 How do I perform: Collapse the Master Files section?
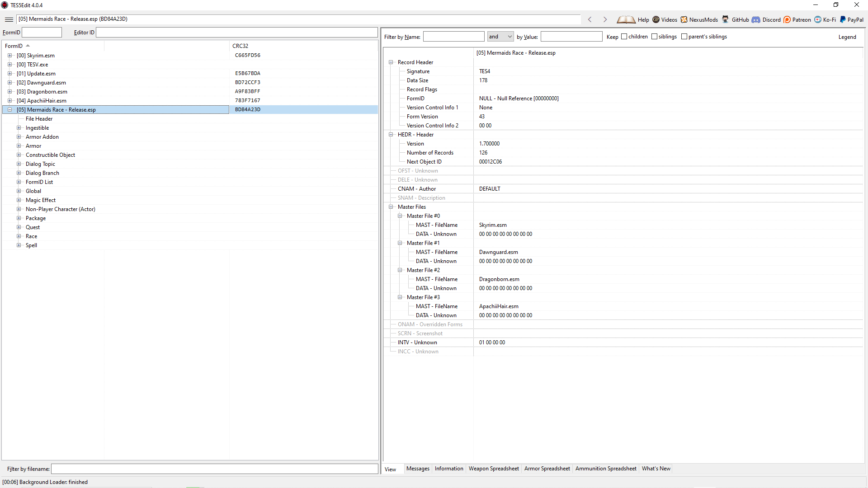pos(391,207)
